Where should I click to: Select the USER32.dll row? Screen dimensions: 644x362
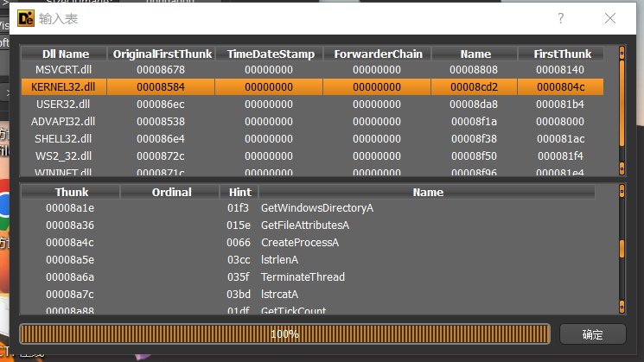pyautogui.click(x=313, y=105)
